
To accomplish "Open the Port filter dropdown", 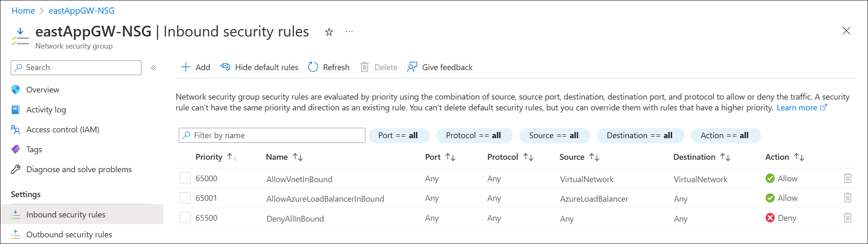I will (398, 136).
